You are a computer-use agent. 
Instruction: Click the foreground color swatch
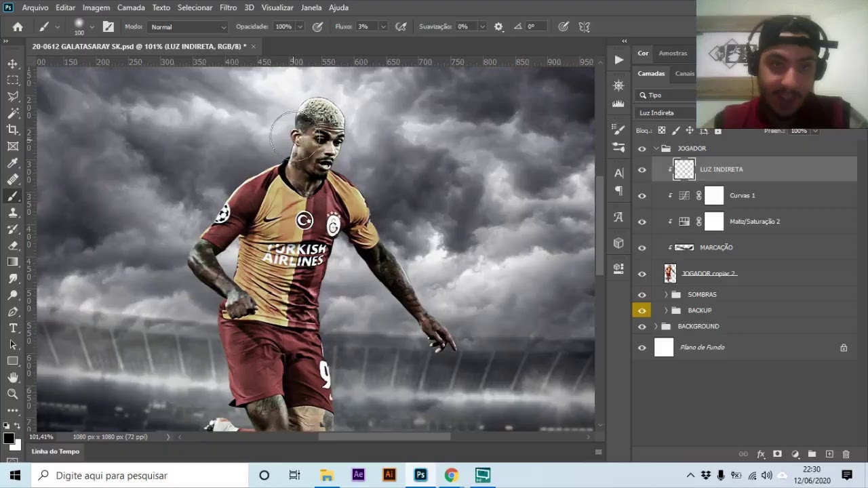[9, 439]
